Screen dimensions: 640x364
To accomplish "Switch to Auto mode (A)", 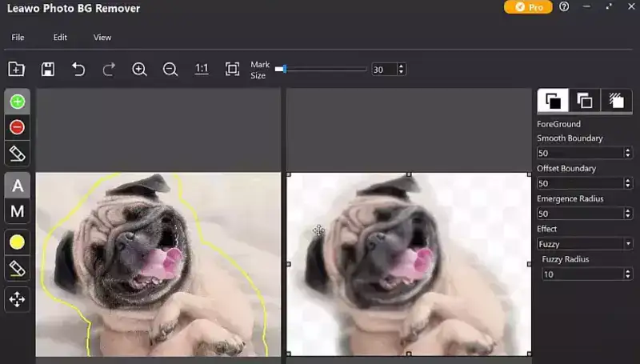I will pos(17,186).
